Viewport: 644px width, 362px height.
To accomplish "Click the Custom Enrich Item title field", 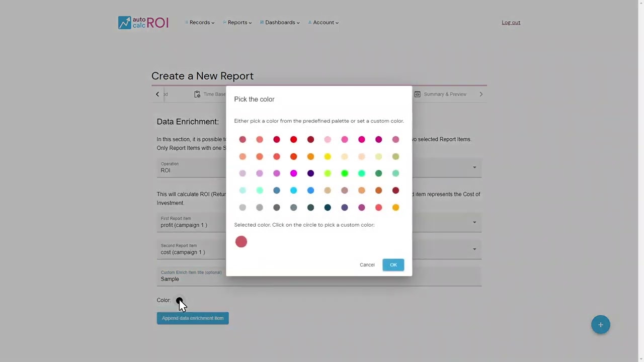I will coord(319,276).
